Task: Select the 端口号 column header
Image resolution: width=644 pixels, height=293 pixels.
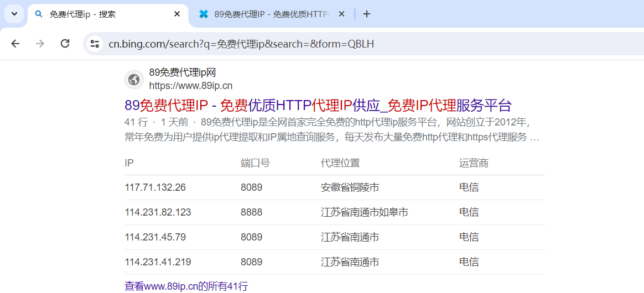Action: (255, 163)
